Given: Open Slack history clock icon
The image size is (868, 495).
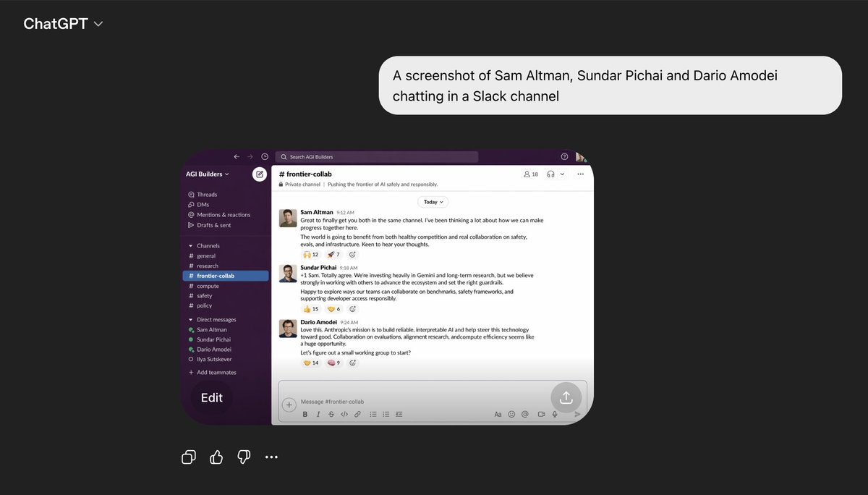Looking at the screenshot, I should (265, 156).
